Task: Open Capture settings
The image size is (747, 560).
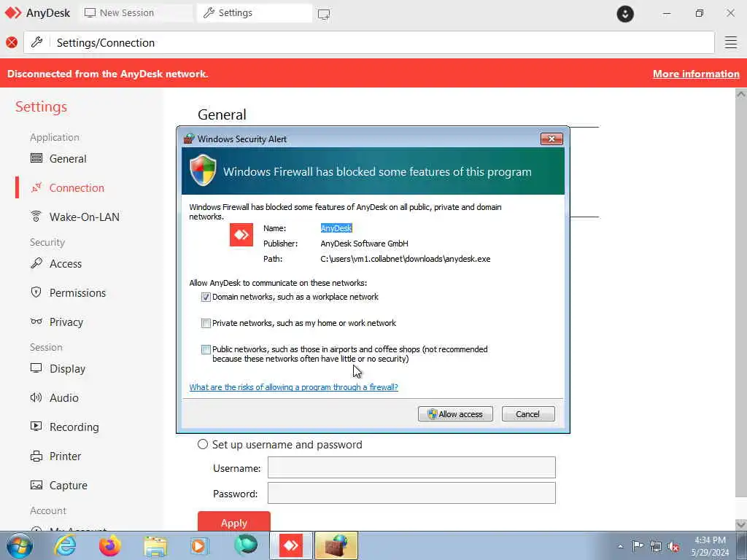Action: pyautogui.click(x=58, y=485)
